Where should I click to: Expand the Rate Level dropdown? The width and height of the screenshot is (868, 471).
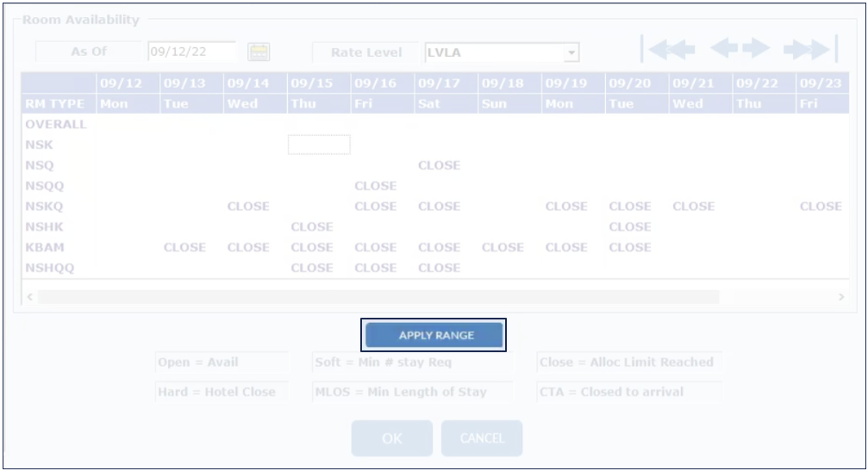pos(571,53)
